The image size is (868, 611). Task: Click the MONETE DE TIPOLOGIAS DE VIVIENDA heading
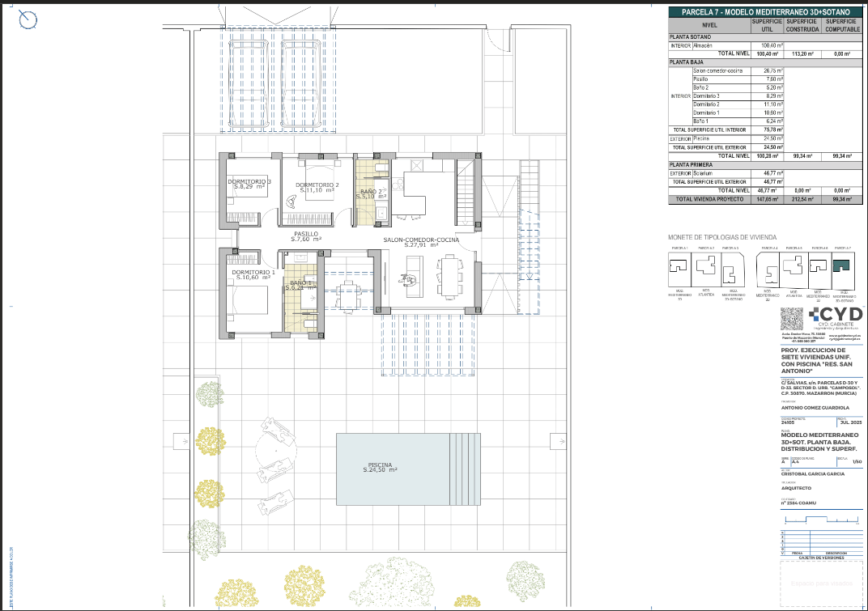coord(722,237)
